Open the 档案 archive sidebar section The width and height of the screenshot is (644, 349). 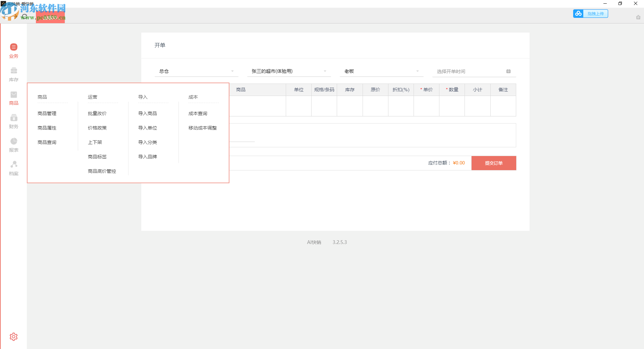point(13,168)
